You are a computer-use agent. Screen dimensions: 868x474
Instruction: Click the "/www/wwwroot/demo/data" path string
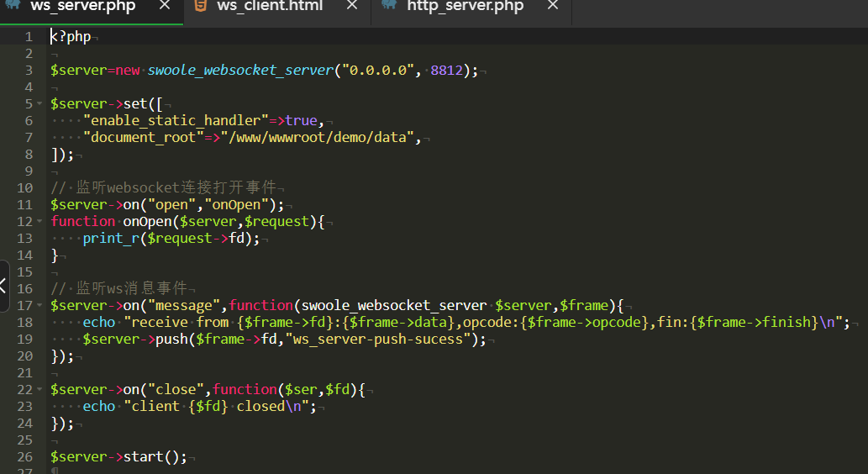318,137
